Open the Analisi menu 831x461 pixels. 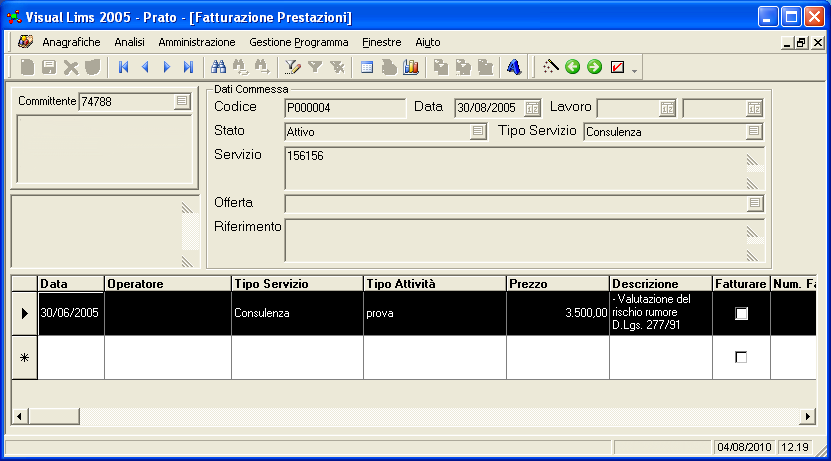[x=129, y=42]
